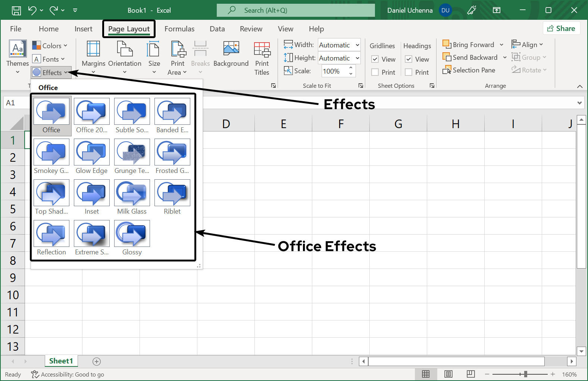588x381 pixels.
Task: Click the Effects dropdown button
Action: click(x=51, y=72)
